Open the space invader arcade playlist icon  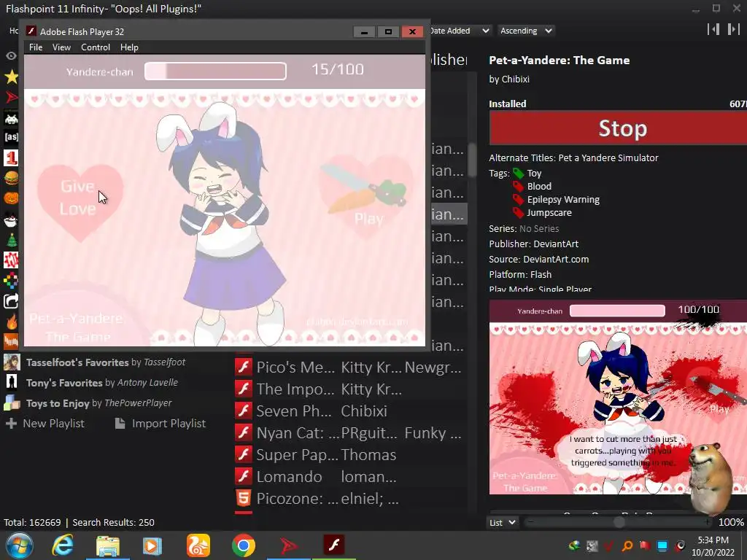pyautogui.click(x=11, y=117)
